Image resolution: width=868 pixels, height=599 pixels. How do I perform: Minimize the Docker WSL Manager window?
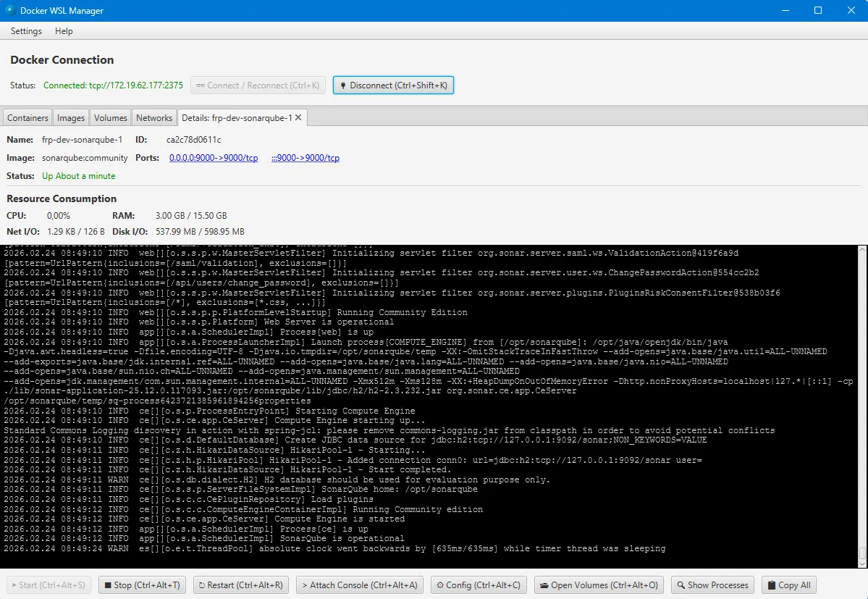point(785,11)
